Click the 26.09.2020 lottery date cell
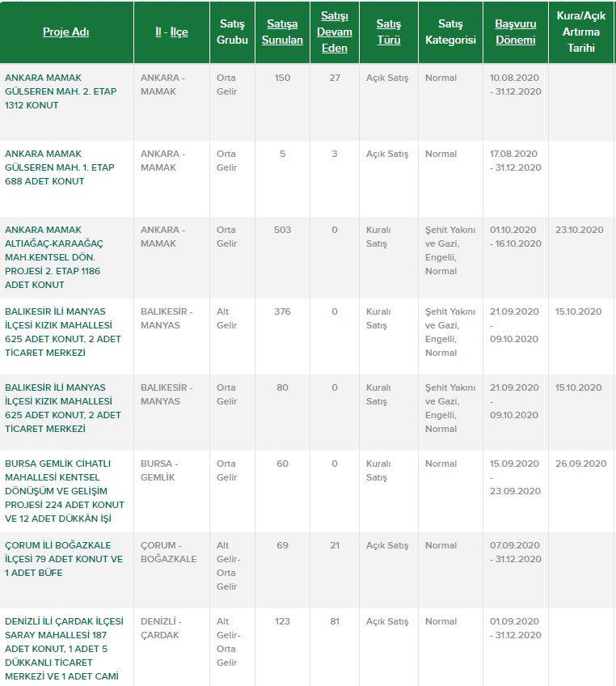Viewport: 616px width, 686px height. [x=580, y=464]
